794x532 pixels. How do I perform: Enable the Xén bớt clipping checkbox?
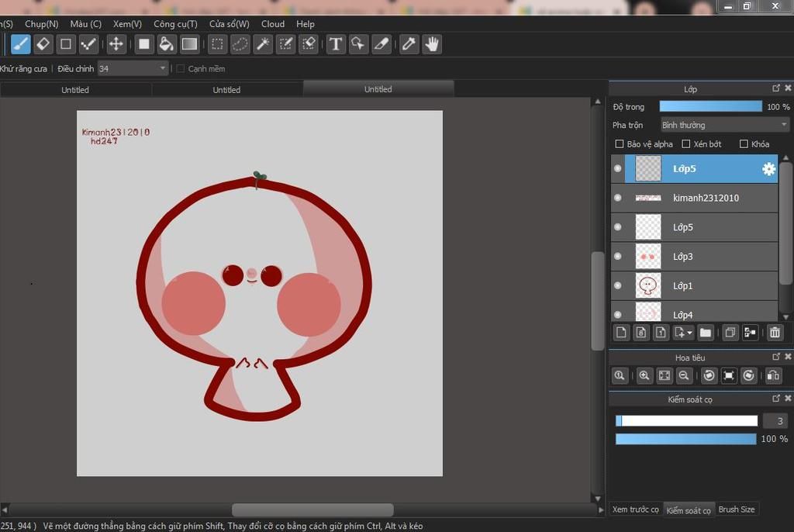686,144
